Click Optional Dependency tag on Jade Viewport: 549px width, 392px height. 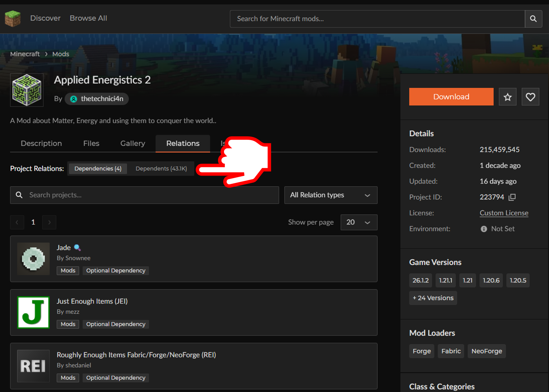pyautogui.click(x=116, y=271)
